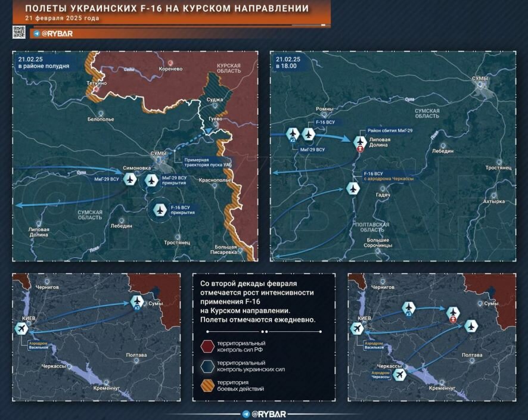Click the 'Симоновка' label in the noon map
Image resolution: width=528 pixels, height=420 pixels.
[136, 168]
